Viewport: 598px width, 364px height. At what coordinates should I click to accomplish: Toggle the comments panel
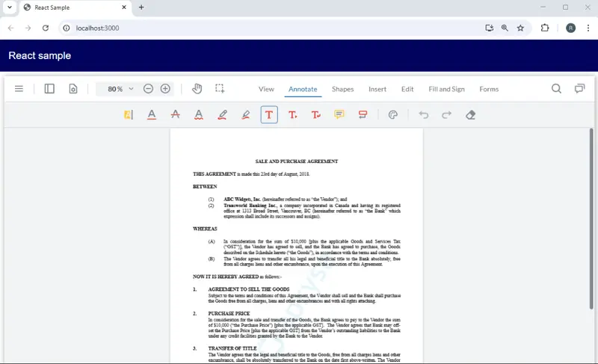click(x=579, y=89)
